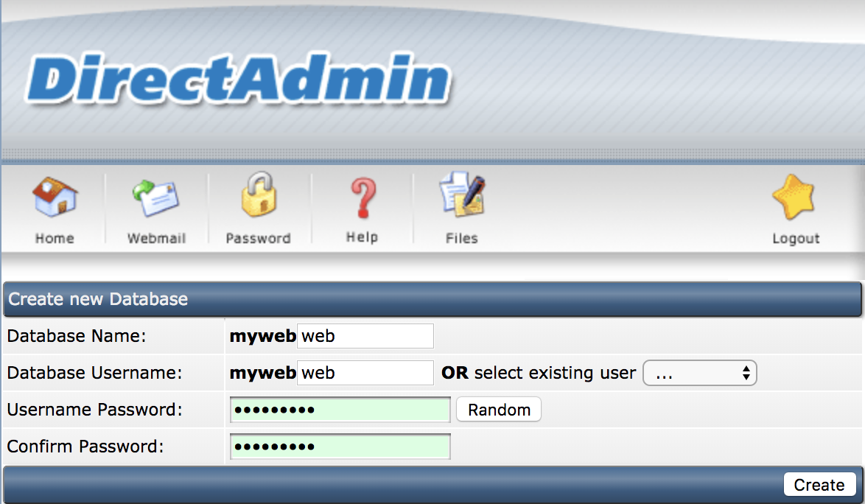Generate a password with Random button

pyautogui.click(x=499, y=410)
